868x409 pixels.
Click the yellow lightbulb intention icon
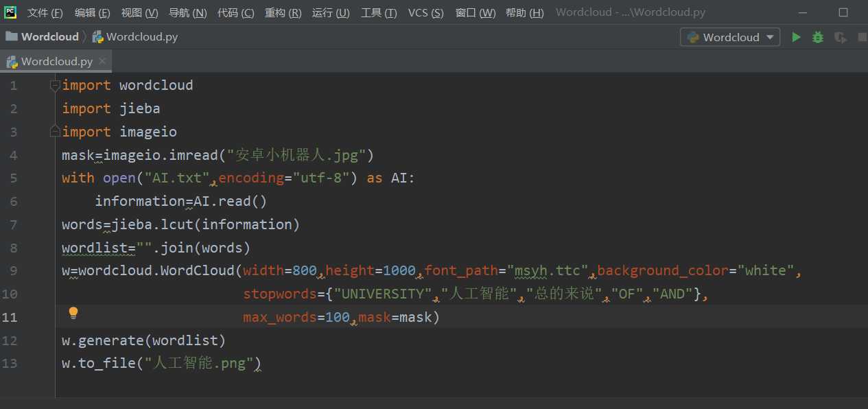[73, 314]
